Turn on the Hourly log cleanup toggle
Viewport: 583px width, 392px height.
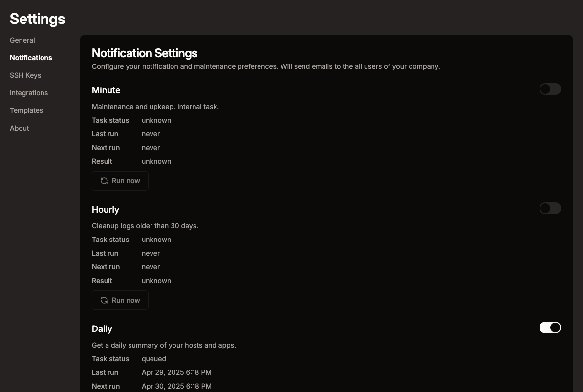coord(550,208)
